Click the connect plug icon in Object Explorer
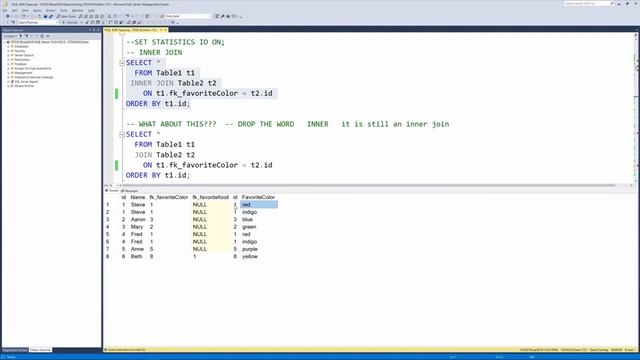The height and width of the screenshot is (360, 640). point(21,36)
